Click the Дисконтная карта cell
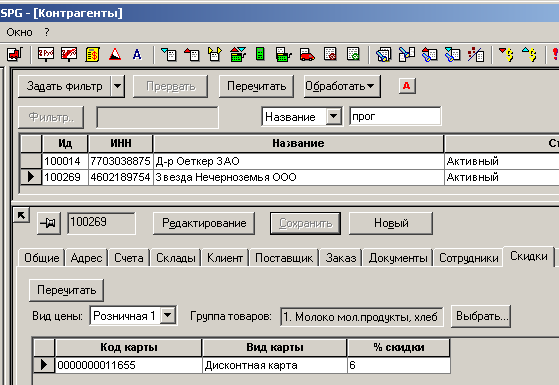The height and width of the screenshot is (385, 559). [x=275, y=365]
